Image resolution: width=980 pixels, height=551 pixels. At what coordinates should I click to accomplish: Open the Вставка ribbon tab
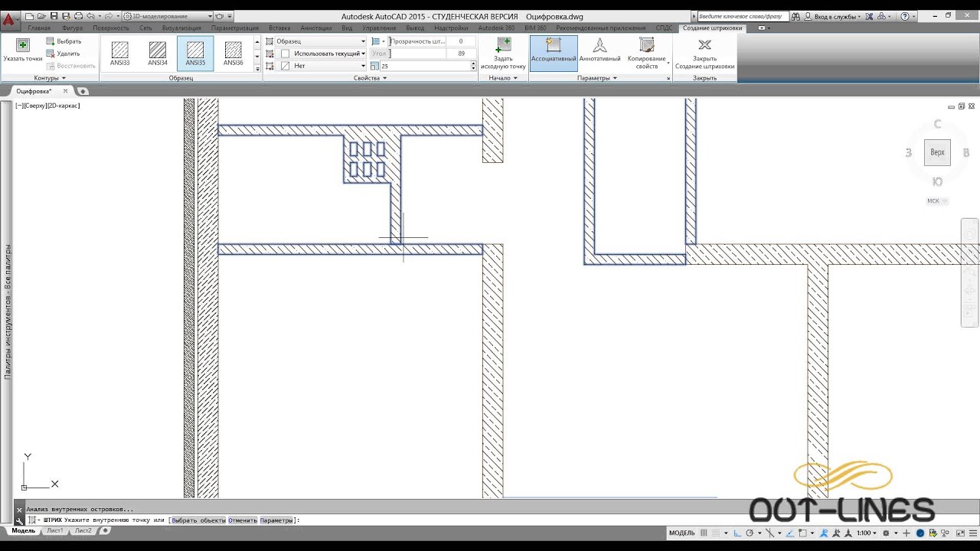[279, 28]
